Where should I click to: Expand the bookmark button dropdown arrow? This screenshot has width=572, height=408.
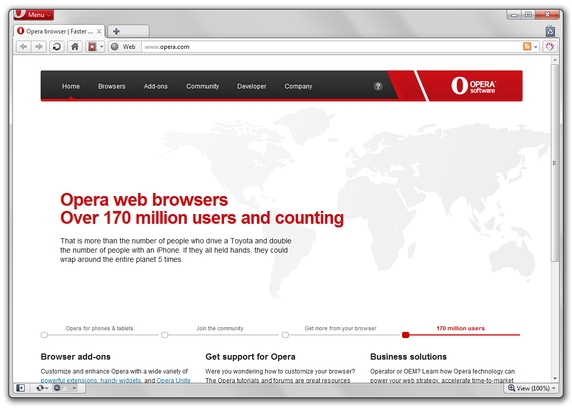(102, 47)
